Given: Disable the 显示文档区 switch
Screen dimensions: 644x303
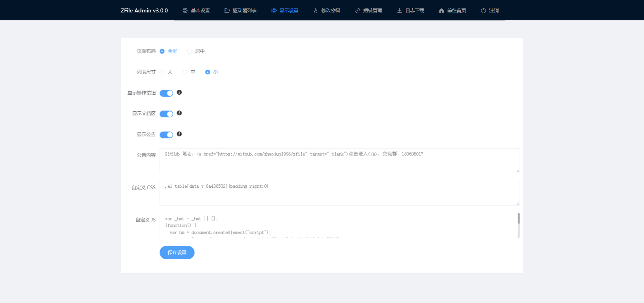Looking at the screenshot, I should (x=166, y=114).
